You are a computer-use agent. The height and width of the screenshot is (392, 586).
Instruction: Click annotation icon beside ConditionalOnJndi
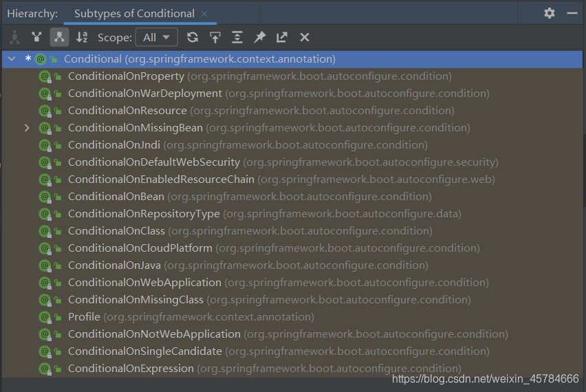45,145
